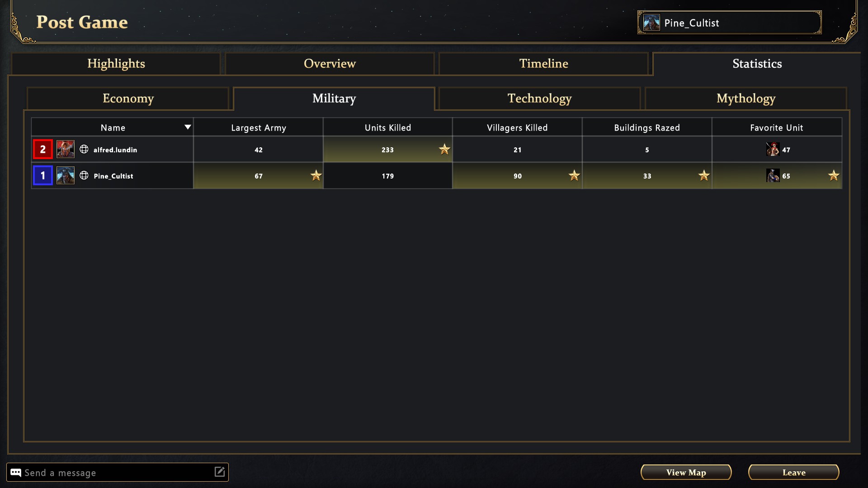Click the chat bubble icon
868x488 pixels.
pos(16,473)
